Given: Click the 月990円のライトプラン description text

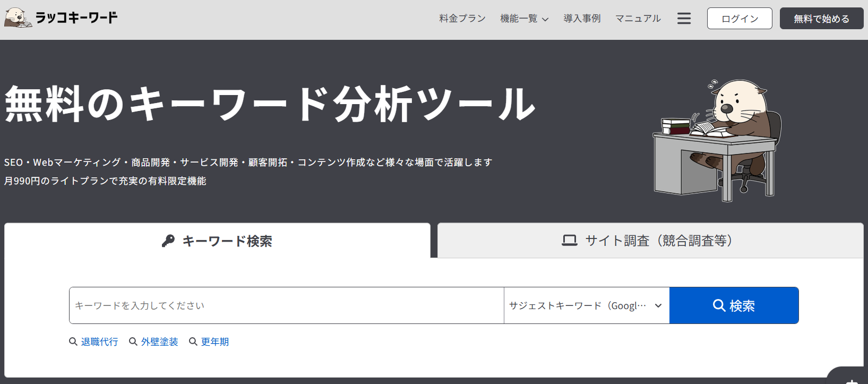Looking at the screenshot, I should 105,181.
